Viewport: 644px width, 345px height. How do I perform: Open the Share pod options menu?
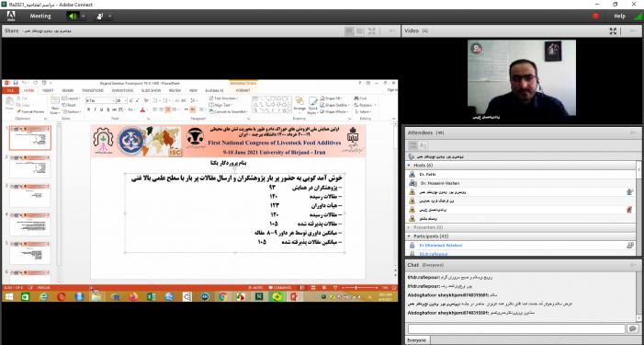tap(392, 31)
